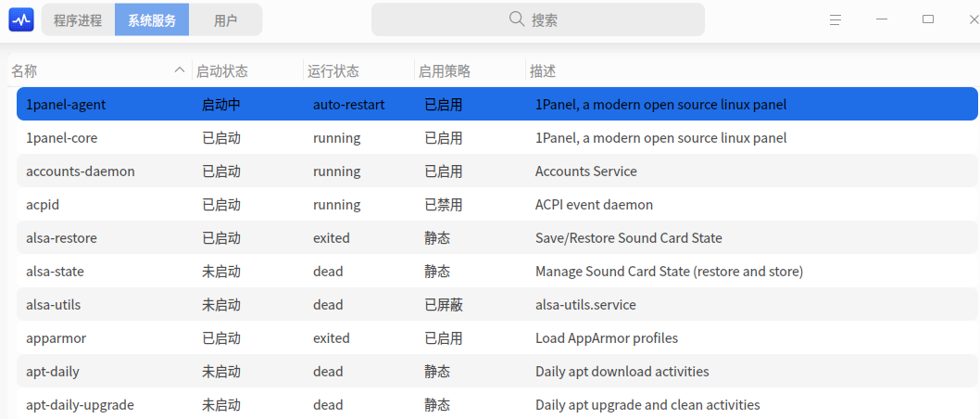This screenshot has height=419, width=980.
Task: Click exited status of apparmor
Action: click(332, 338)
